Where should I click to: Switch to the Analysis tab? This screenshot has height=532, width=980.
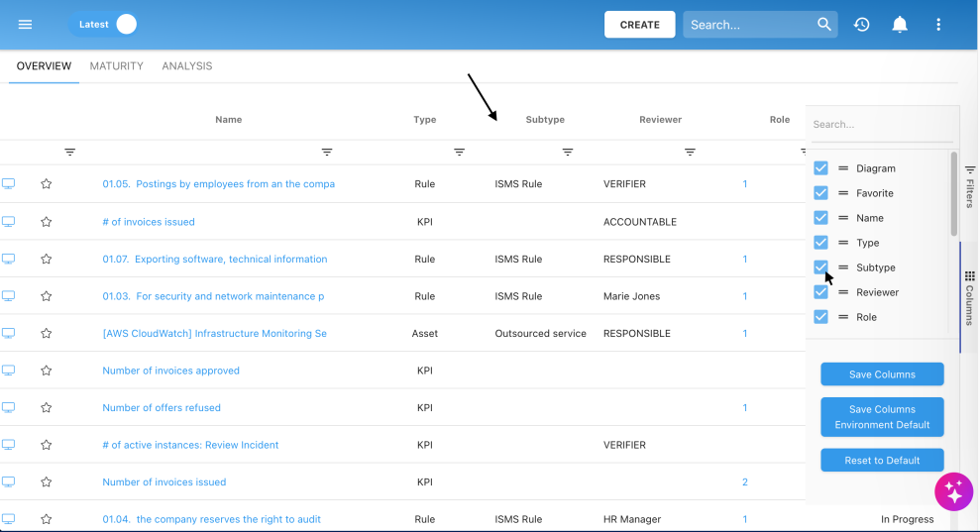[x=187, y=66]
